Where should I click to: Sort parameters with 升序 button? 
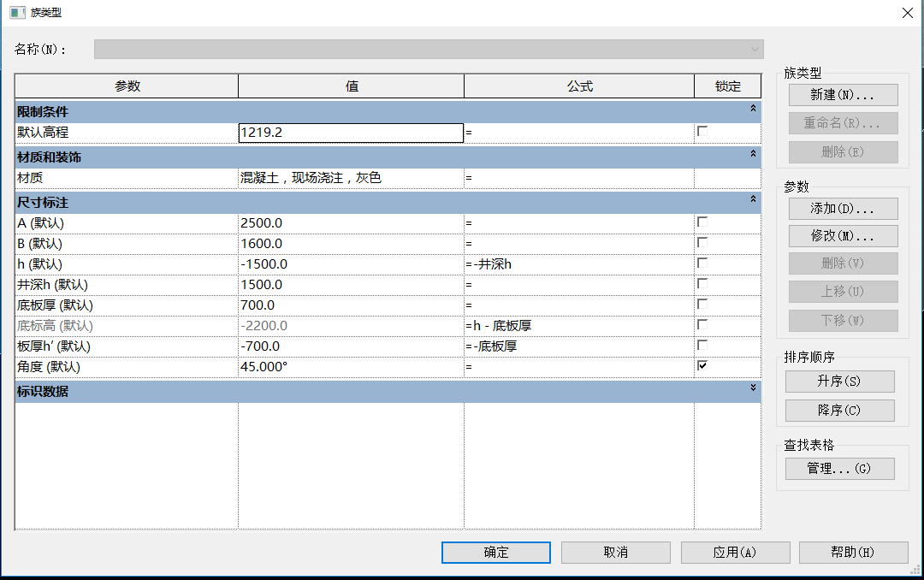[x=838, y=382]
